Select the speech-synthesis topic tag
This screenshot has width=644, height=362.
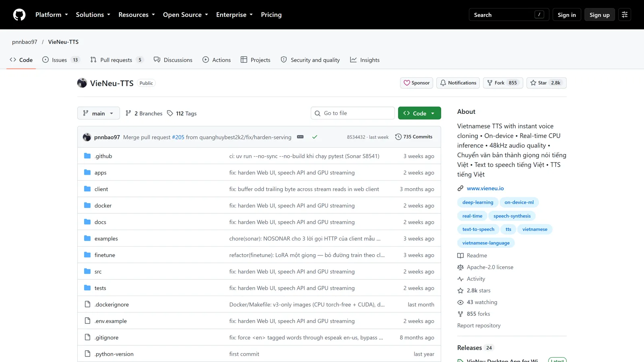(512, 216)
